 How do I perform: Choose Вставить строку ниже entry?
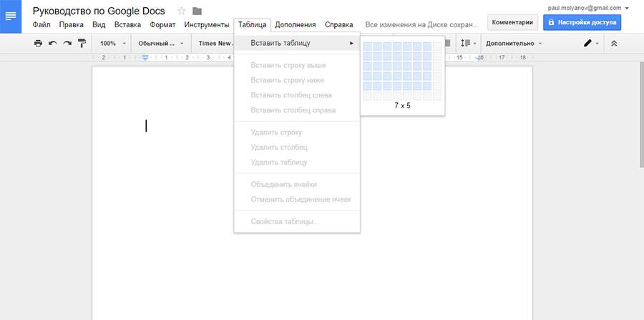point(297,80)
